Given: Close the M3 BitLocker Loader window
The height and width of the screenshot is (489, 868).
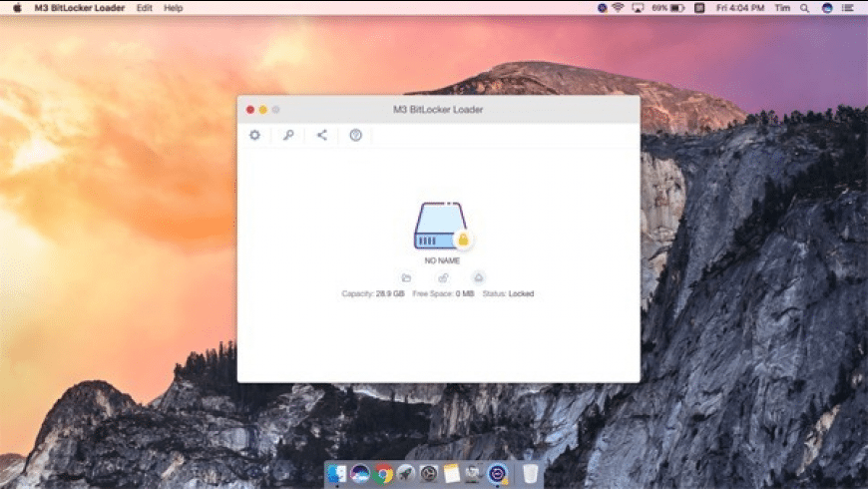Looking at the screenshot, I should (250, 110).
